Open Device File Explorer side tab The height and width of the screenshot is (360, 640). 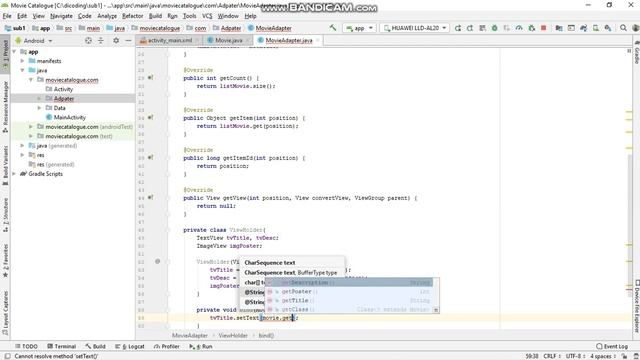636,306
